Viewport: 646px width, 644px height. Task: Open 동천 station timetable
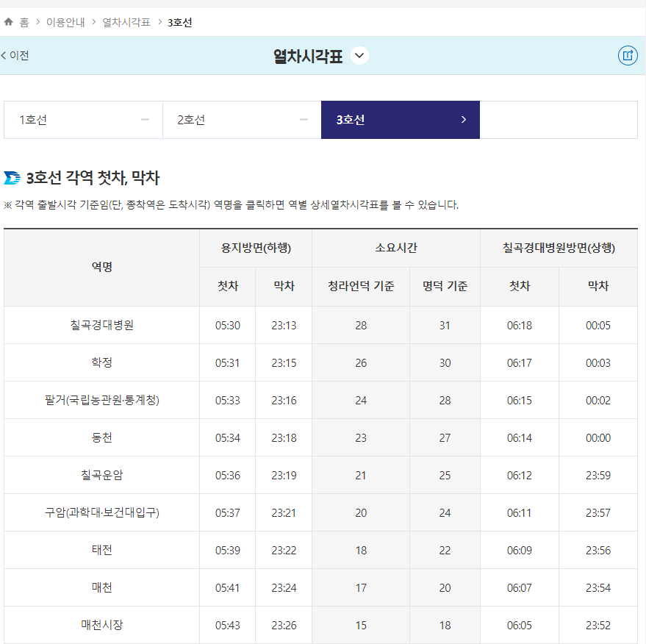click(x=101, y=437)
